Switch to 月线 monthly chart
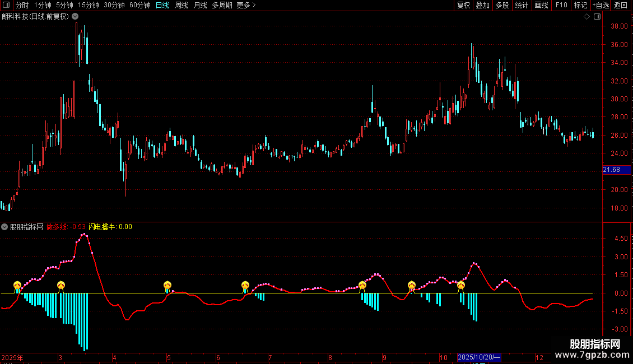633x364 pixels. tap(200, 5)
